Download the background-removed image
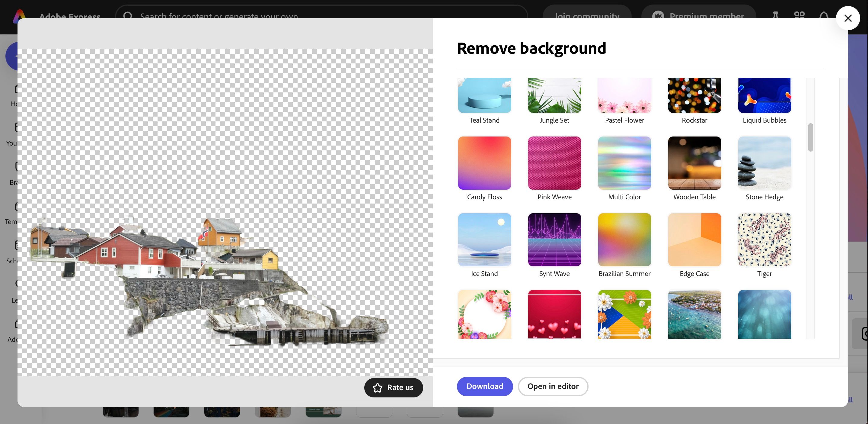This screenshot has height=424, width=868. [484, 386]
